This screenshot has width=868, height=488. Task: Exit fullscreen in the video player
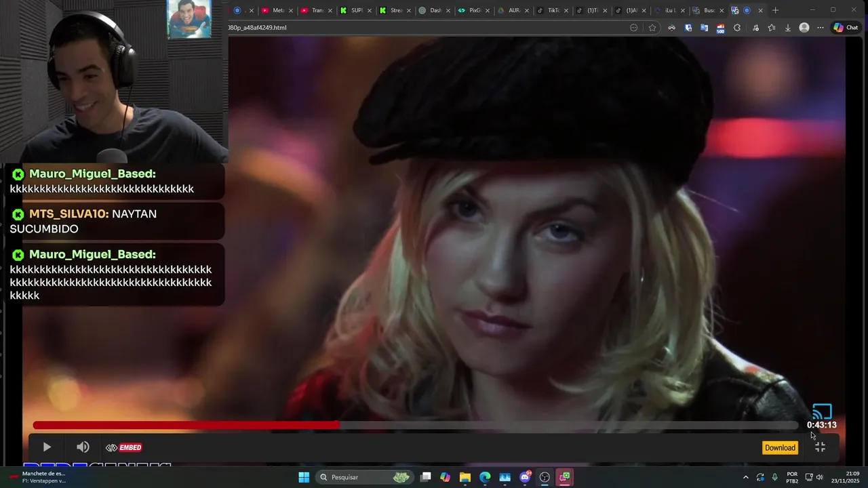(820, 447)
